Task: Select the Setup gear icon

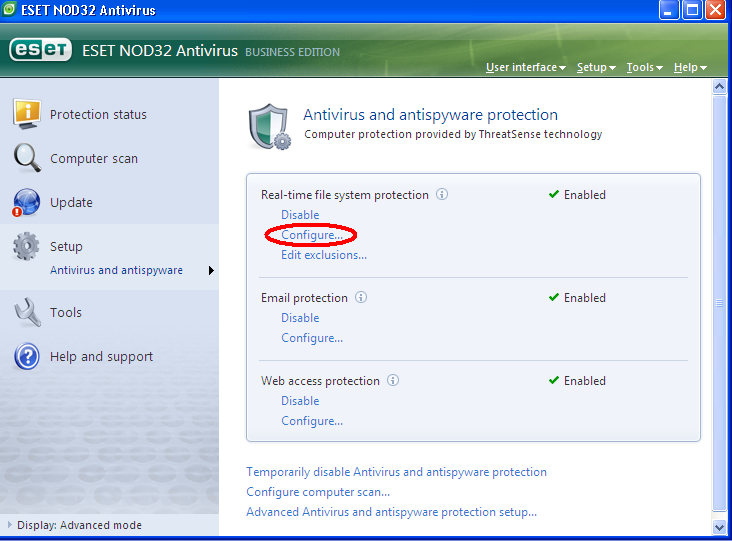Action: (27, 247)
